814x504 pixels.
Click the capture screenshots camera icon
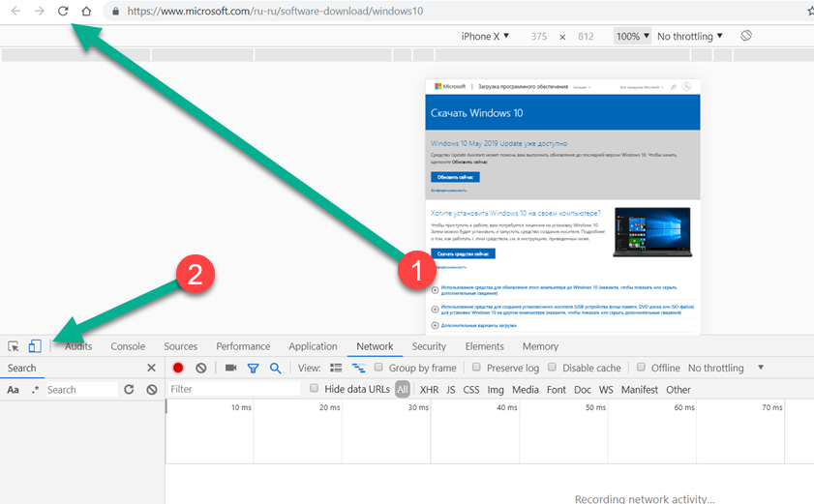(x=230, y=368)
